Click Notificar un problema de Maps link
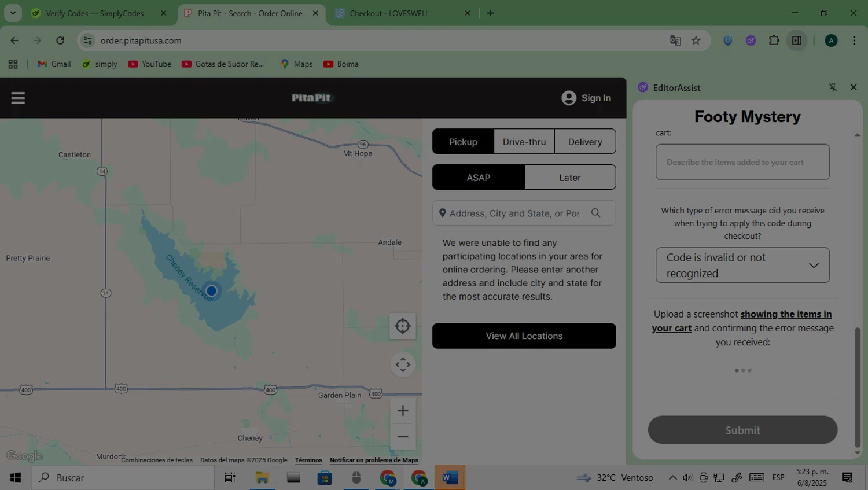The width and height of the screenshot is (868, 490). (x=374, y=460)
